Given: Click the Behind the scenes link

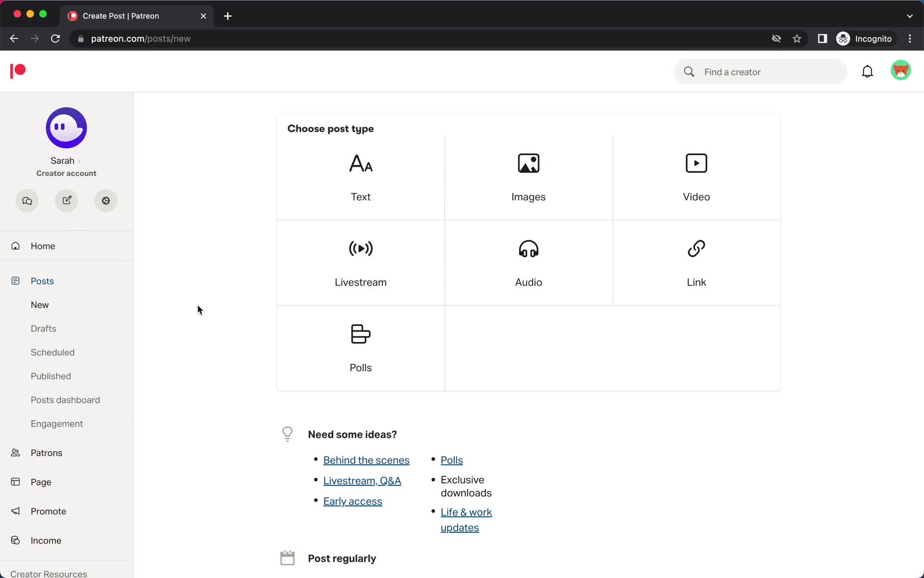Looking at the screenshot, I should 366,460.
